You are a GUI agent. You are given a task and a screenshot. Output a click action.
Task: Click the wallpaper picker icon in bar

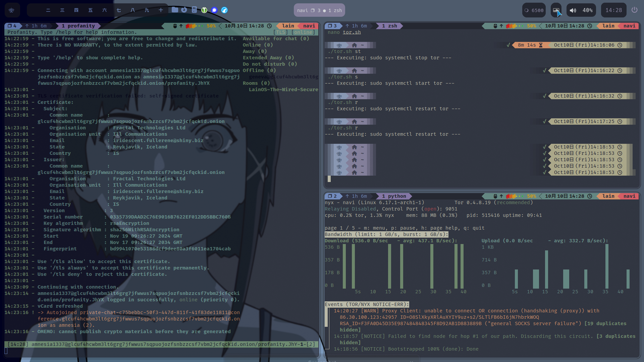tap(556, 10)
